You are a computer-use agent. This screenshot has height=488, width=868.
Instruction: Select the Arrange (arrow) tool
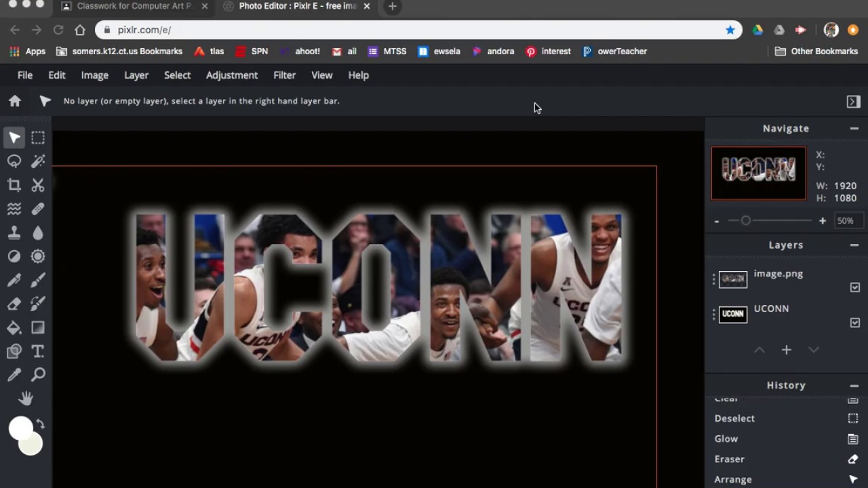point(14,138)
